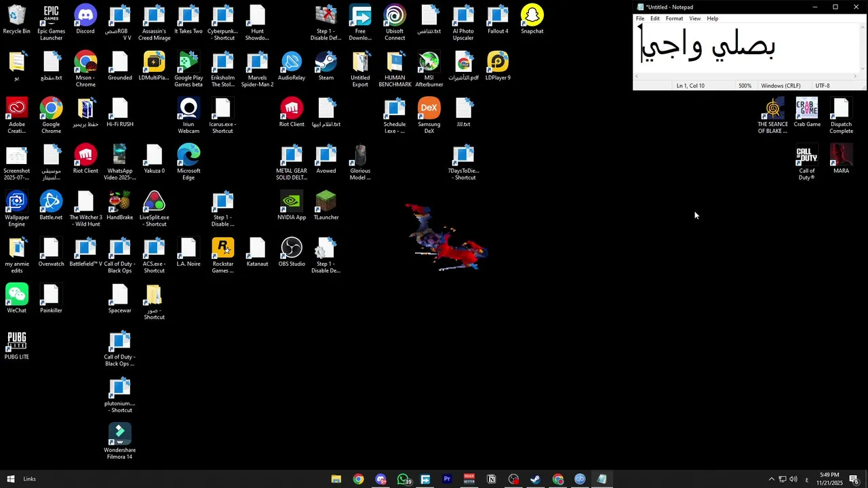Image resolution: width=868 pixels, height=488 pixels.
Task: Select the TLauncher desktop icon
Action: pos(326,205)
